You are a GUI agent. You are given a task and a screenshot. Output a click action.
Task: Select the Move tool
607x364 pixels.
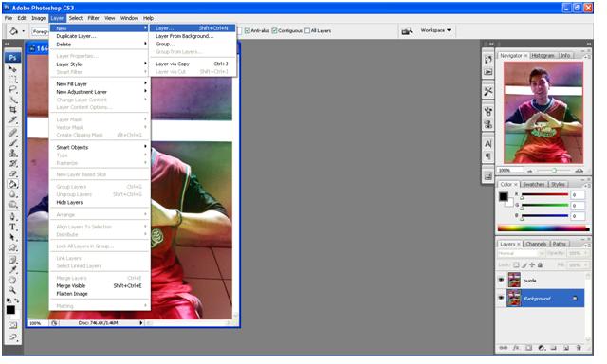coord(12,69)
